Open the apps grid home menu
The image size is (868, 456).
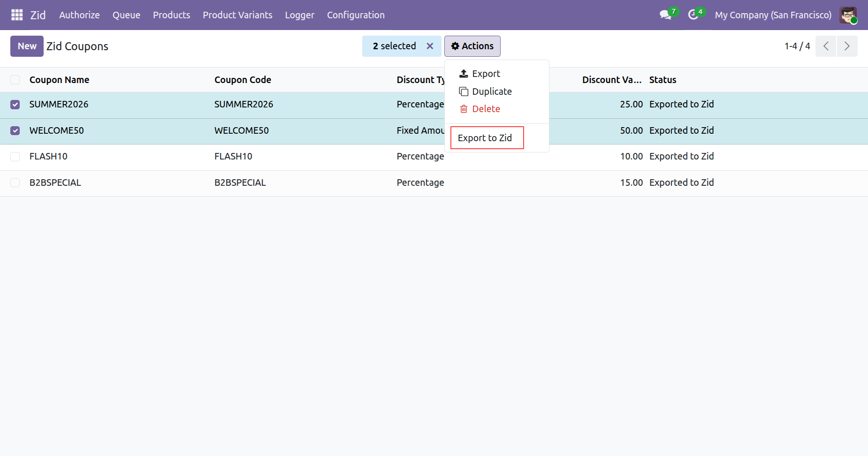click(17, 15)
